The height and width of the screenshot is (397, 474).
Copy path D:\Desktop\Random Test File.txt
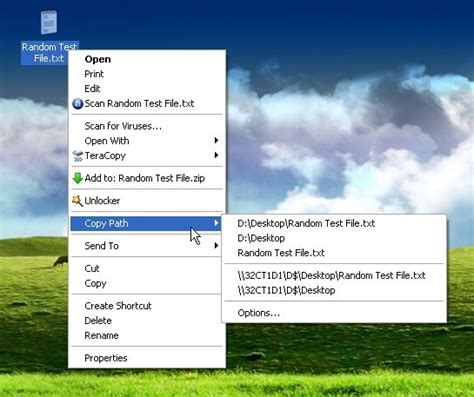point(334,223)
